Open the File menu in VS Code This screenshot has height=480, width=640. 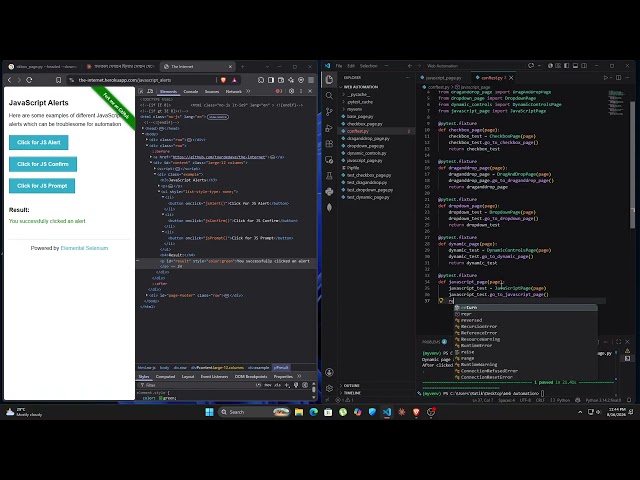pos(339,66)
